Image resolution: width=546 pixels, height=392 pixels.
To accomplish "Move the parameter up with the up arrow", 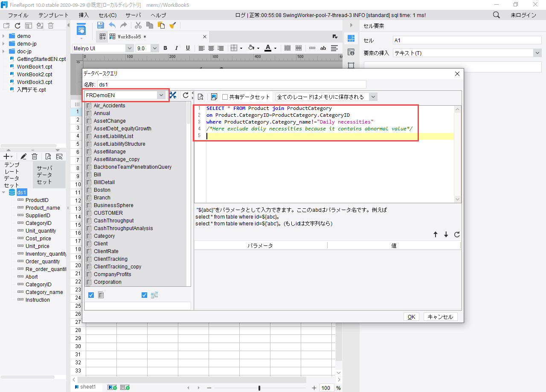I will point(436,234).
